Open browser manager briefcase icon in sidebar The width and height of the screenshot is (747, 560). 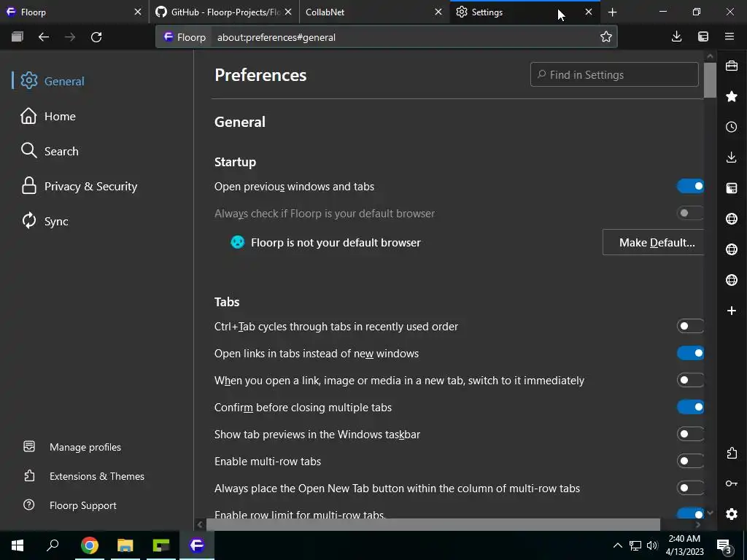(732, 66)
